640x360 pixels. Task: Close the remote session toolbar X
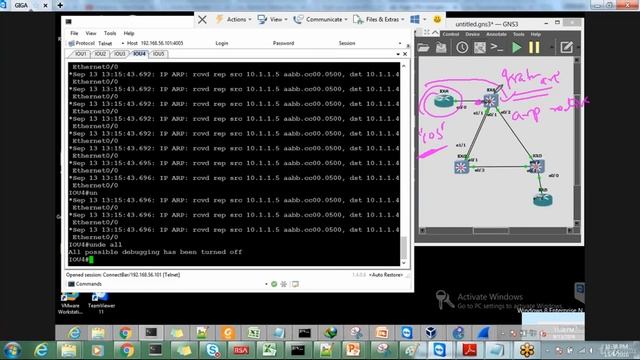(202, 20)
